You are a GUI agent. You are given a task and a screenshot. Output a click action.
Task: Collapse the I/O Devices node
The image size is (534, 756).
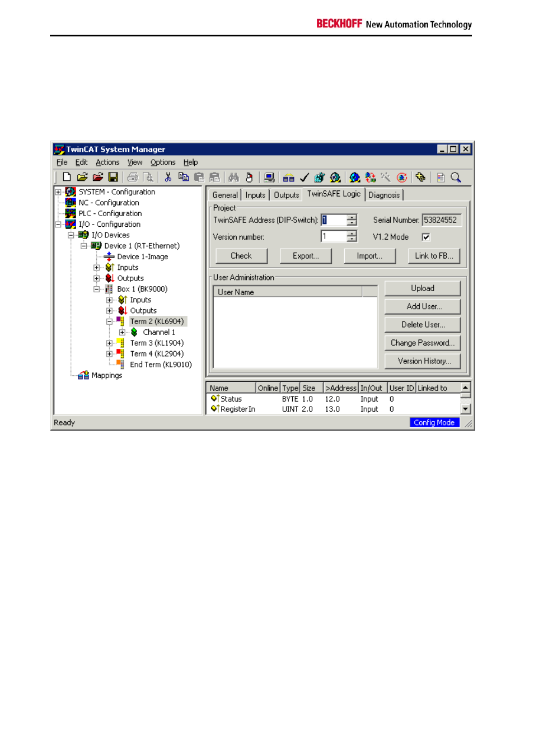coord(71,235)
